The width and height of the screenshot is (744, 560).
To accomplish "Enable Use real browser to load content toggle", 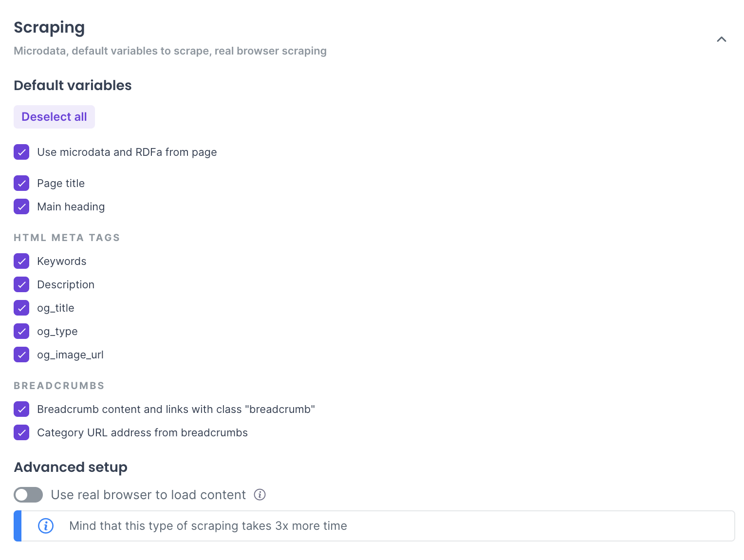I will tap(28, 495).
